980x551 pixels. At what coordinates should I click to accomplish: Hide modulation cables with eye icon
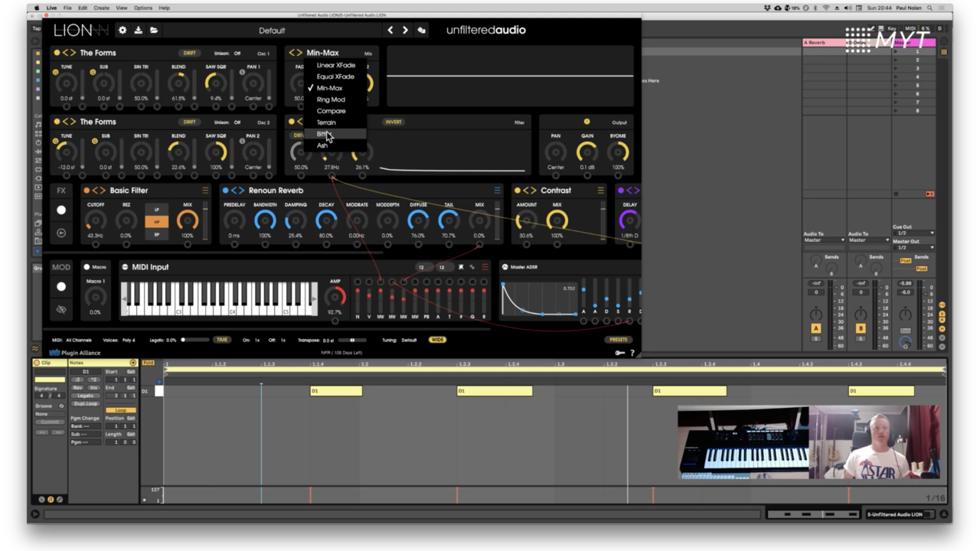click(61, 309)
